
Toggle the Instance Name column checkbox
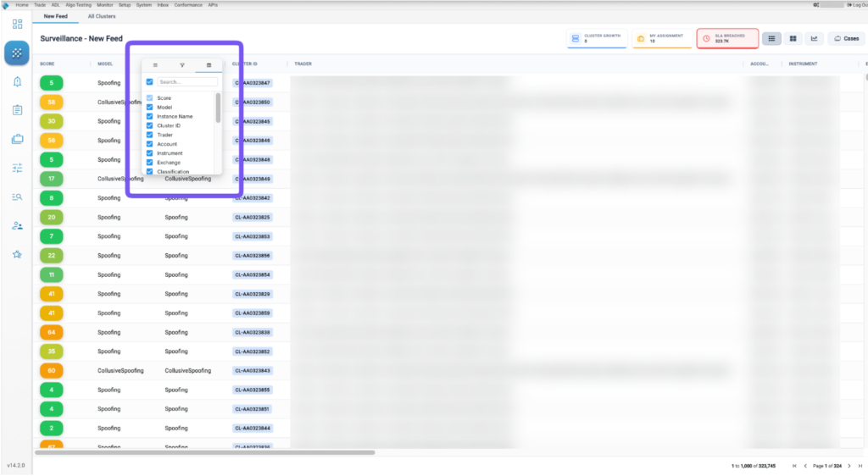pyautogui.click(x=149, y=117)
